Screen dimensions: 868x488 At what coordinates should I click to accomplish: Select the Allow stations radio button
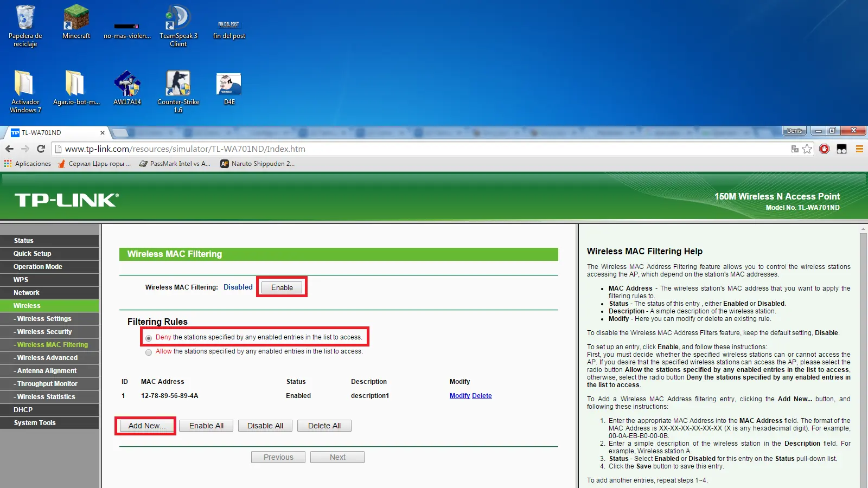[x=149, y=352]
